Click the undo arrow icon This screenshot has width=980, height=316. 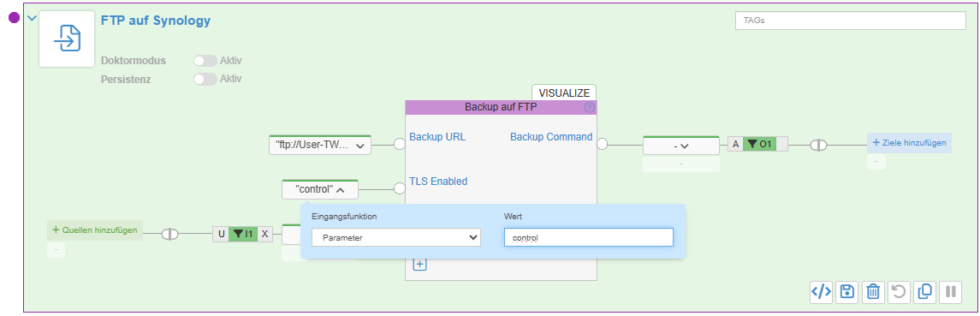899,292
